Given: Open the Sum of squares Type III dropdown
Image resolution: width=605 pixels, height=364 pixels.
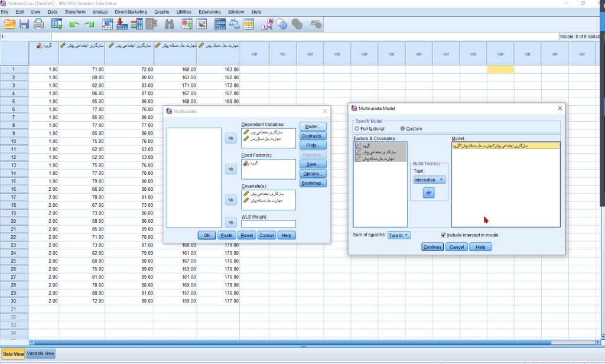Looking at the screenshot, I should 399,235.
